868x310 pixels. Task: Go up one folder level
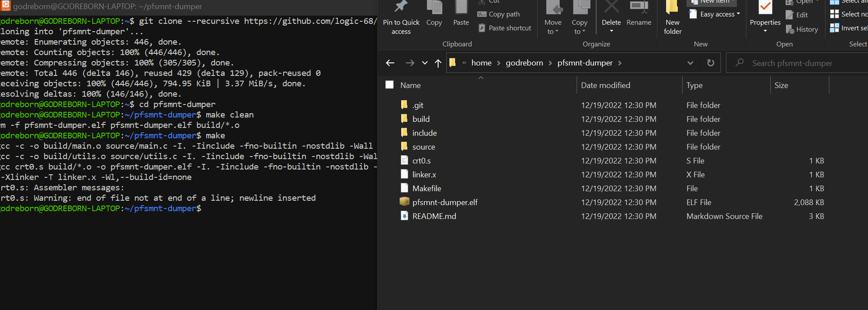tap(438, 63)
